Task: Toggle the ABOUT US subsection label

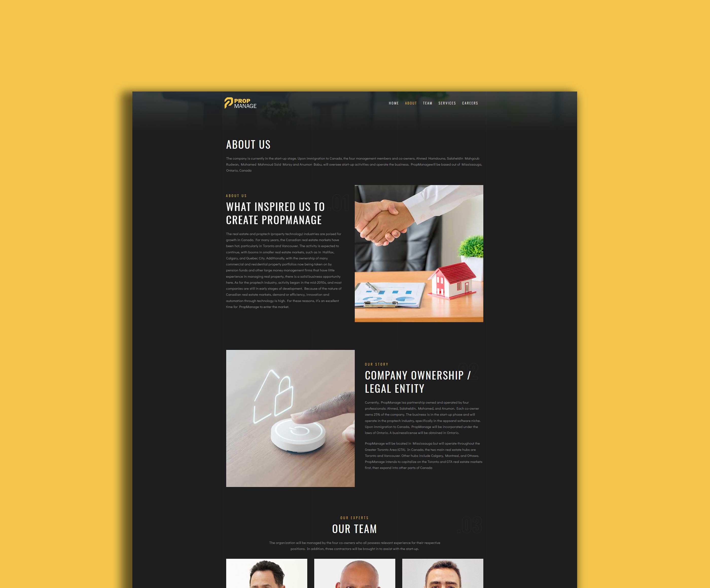Action: click(x=236, y=196)
